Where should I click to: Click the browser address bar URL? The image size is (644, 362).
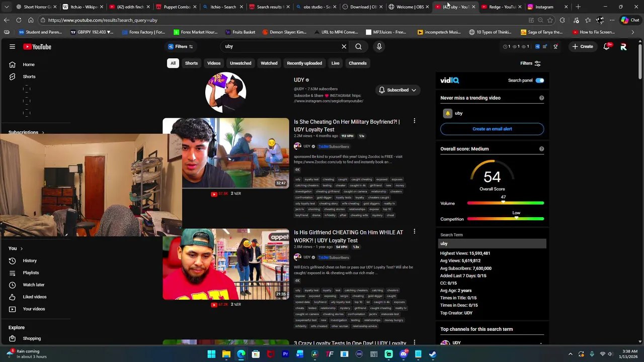coord(103,20)
